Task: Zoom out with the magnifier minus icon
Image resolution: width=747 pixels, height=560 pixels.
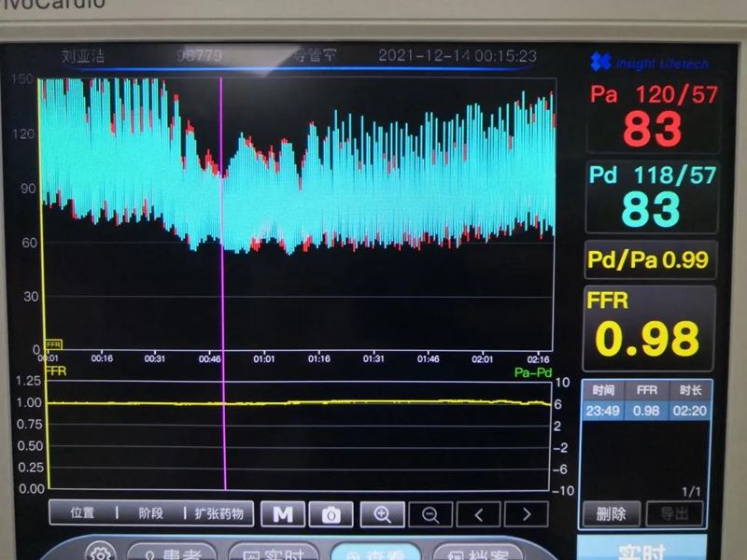Action: [x=430, y=514]
